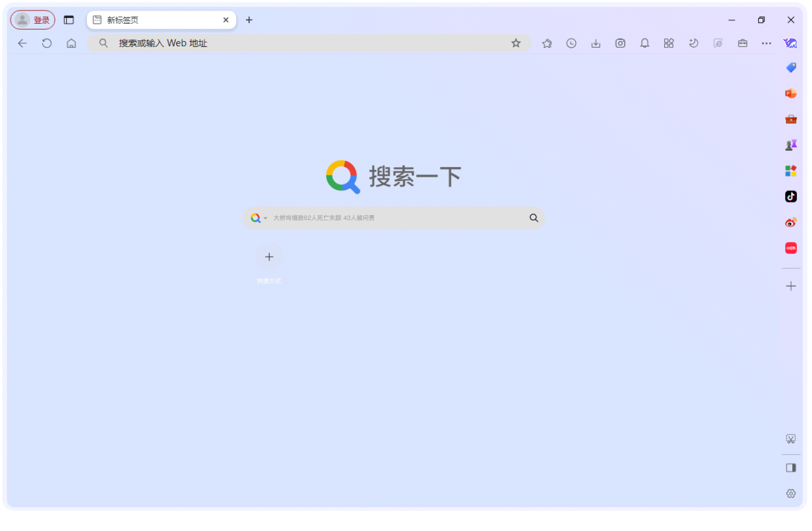
Task: Open the briefcase toolbox in toolbar
Action: pyautogui.click(x=742, y=43)
